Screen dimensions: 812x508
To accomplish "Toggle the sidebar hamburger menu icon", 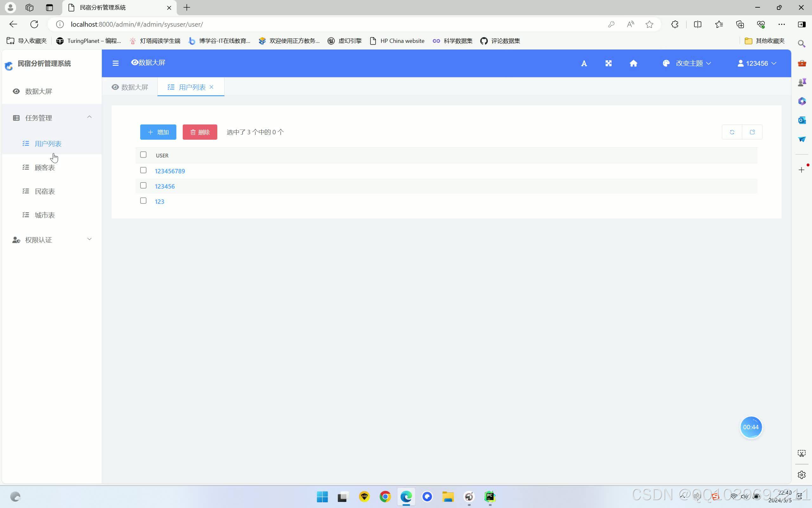I will point(115,63).
